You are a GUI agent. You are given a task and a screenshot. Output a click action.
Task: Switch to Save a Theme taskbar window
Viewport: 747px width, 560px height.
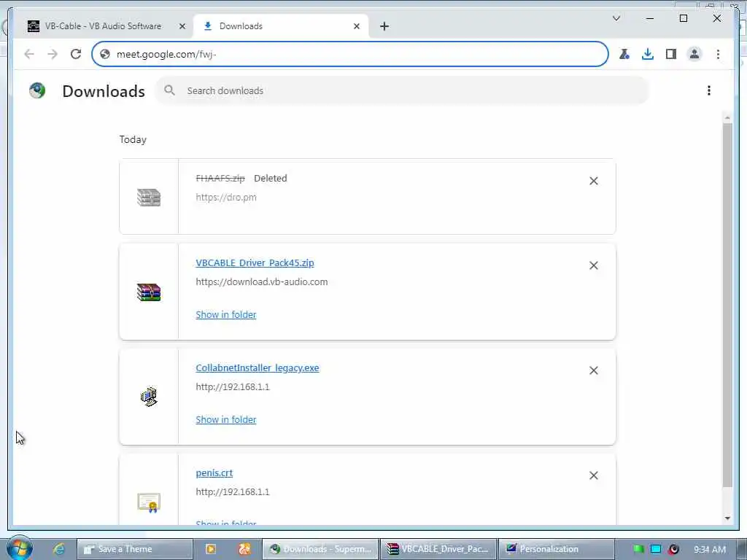tap(134, 549)
